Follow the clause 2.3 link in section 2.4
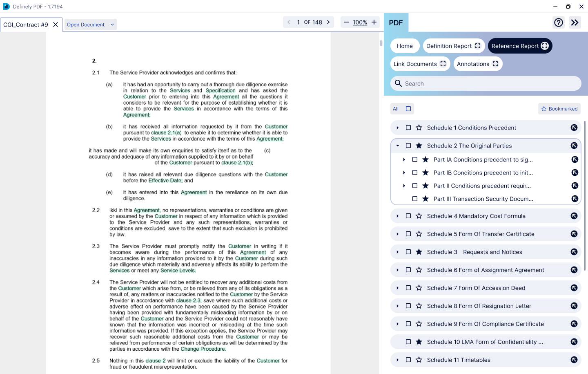588x374 pixels. tap(189, 300)
